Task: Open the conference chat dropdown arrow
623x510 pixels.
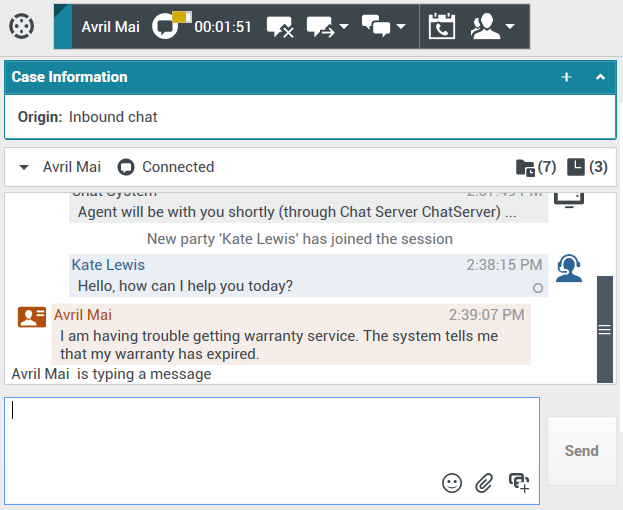Action: (x=401, y=27)
